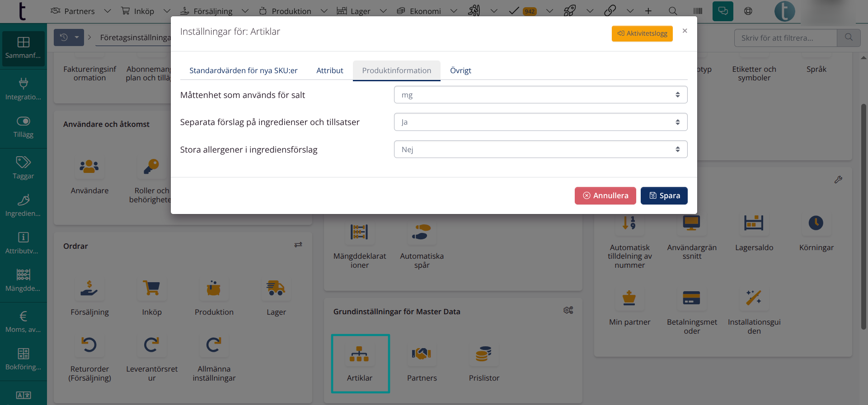The image size is (868, 405).
Task: Click the search magnifier in top bar
Action: [x=673, y=11]
